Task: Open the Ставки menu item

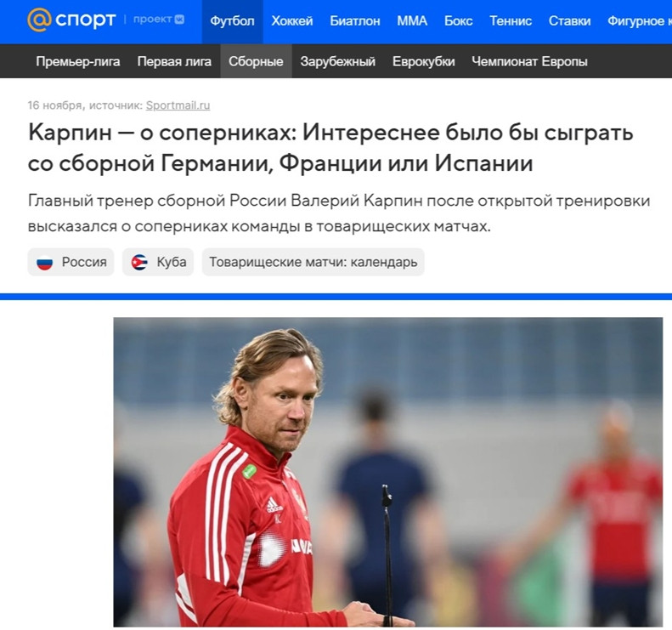Action: (x=569, y=21)
